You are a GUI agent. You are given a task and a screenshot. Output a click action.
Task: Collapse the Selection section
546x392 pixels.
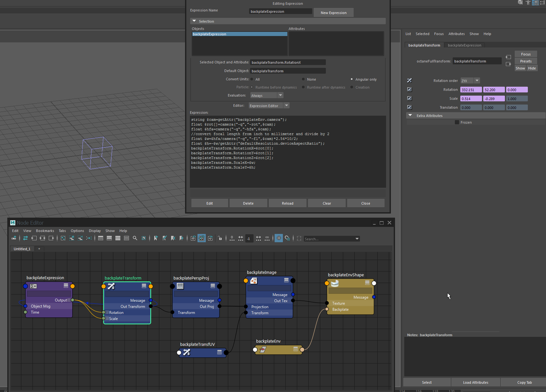click(x=194, y=21)
